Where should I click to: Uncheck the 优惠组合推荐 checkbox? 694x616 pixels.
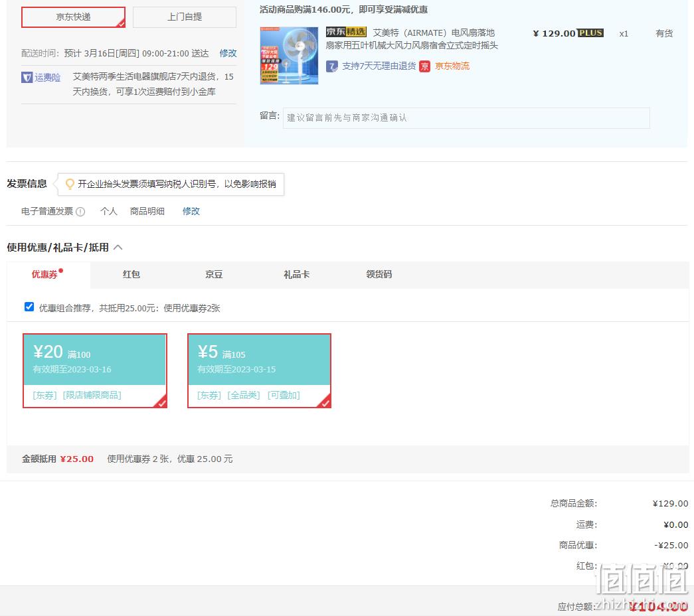[x=29, y=307]
